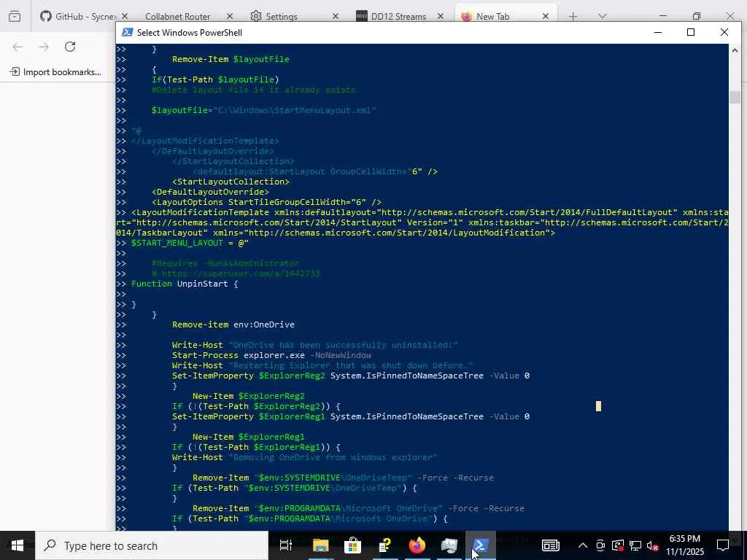The height and width of the screenshot is (560, 747).
Task: Open Firefox View icon at top left
Action: click(15, 16)
